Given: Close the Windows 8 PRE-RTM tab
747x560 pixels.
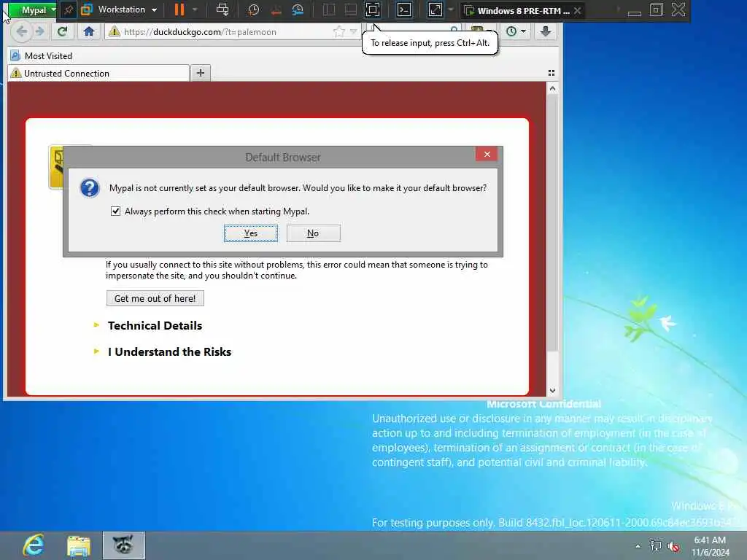Looking at the screenshot, I should click(578, 10).
